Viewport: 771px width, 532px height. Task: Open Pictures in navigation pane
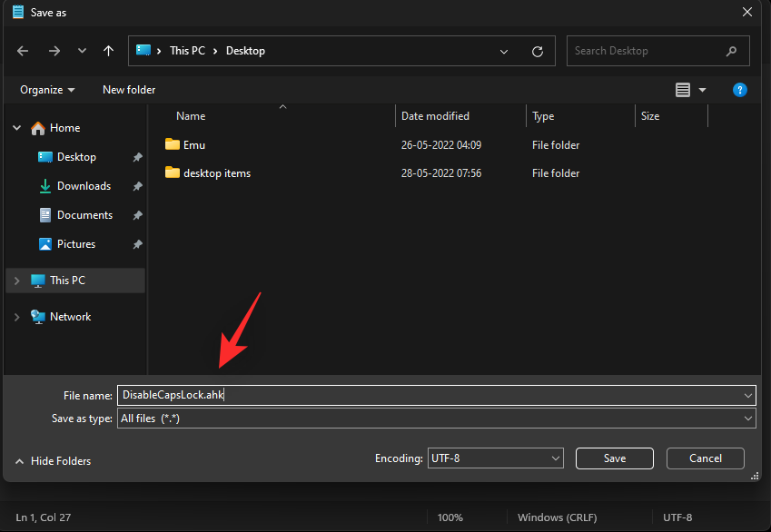coord(76,244)
